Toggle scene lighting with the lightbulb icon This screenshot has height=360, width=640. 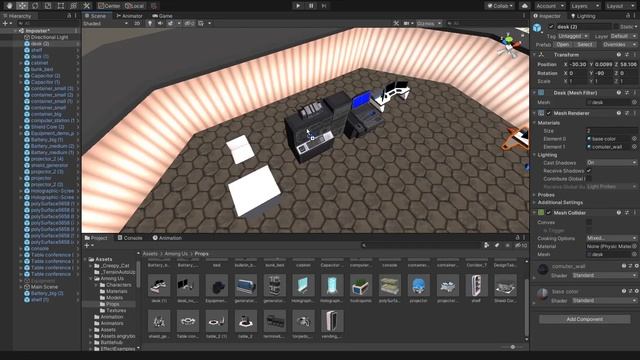coord(150,23)
